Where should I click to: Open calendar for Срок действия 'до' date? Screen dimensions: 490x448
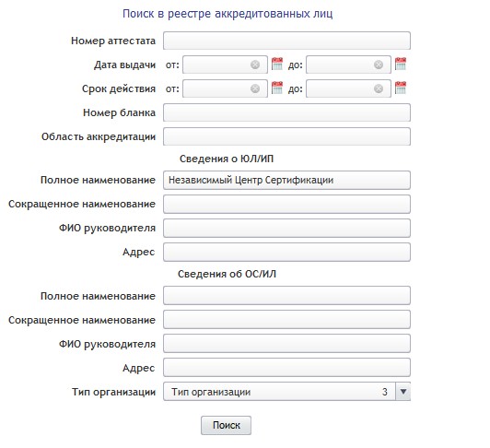click(401, 88)
